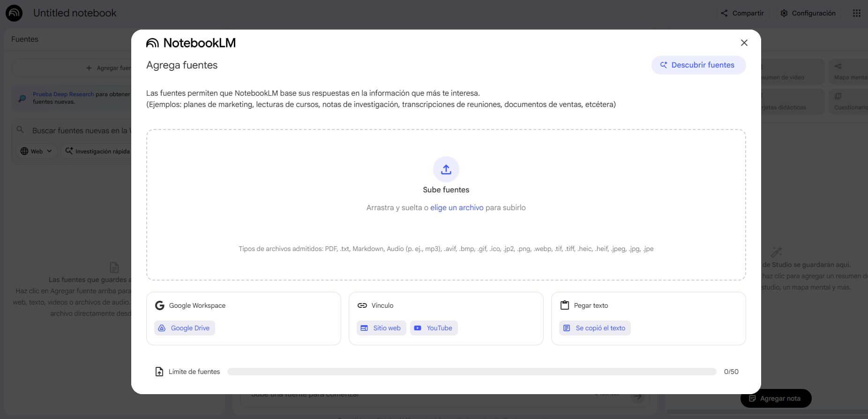Click the Google Workspace G icon

pyautogui.click(x=160, y=305)
